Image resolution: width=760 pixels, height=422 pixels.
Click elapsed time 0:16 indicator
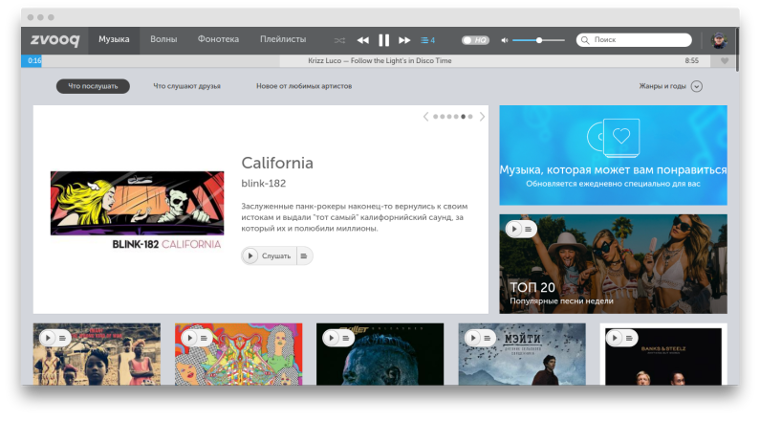pos(34,61)
